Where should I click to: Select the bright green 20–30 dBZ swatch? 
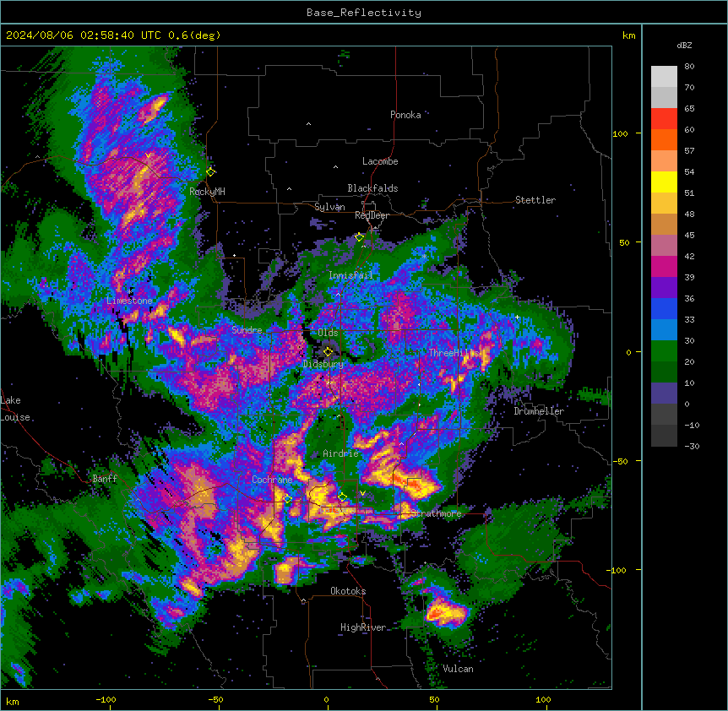click(664, 351)
